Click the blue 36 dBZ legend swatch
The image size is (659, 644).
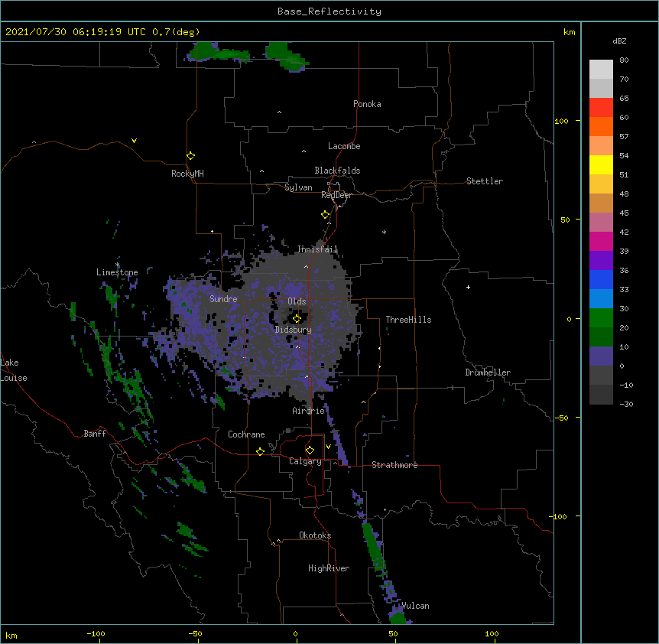click(x=601, y=279)
